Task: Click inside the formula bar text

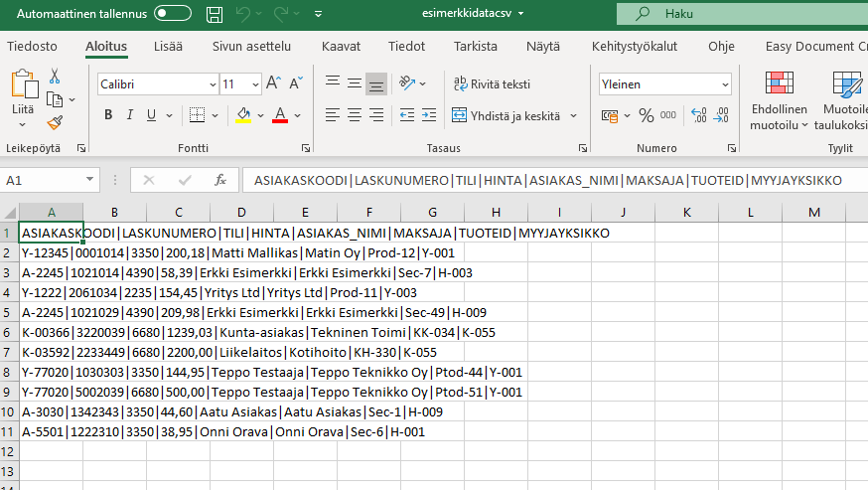Action: [547, 180]
